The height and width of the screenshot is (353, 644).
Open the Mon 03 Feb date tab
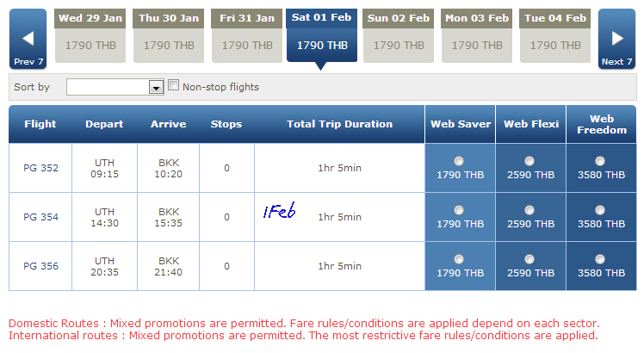coord(477,36)
